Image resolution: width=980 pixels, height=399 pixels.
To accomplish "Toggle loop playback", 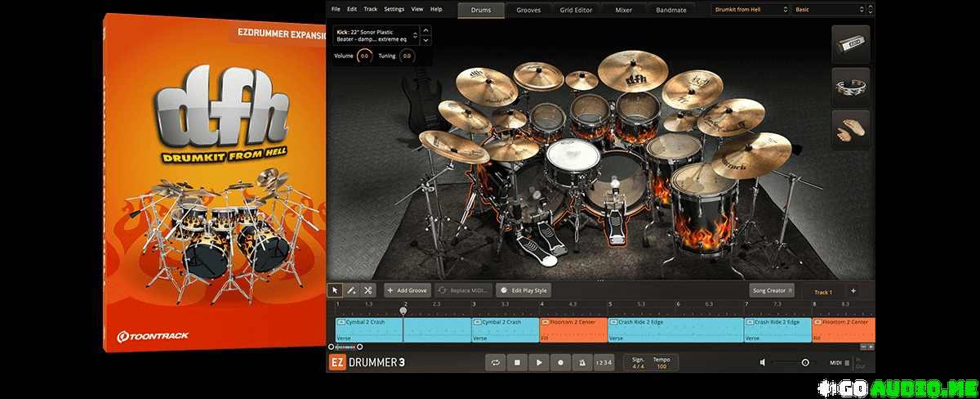I will click(x=494, y=362).
